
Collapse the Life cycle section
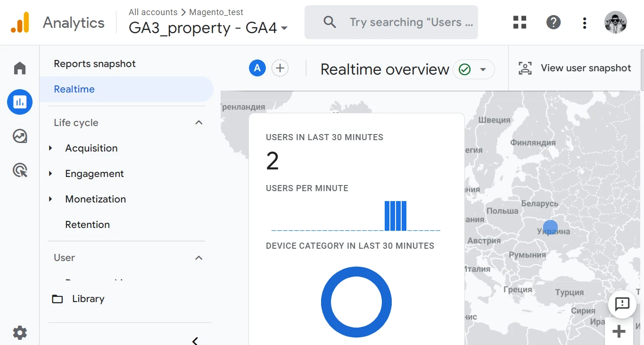click(x=198, y=123)
